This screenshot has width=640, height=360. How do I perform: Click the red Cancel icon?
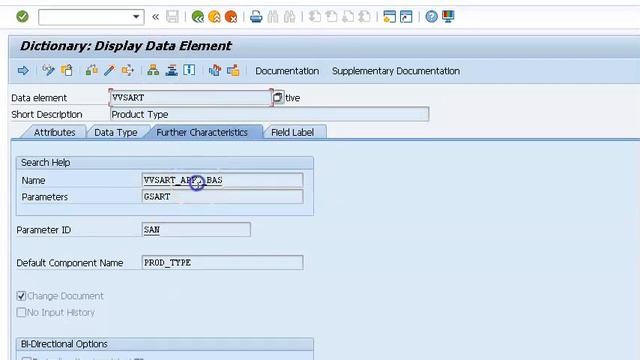coord(231,17)
